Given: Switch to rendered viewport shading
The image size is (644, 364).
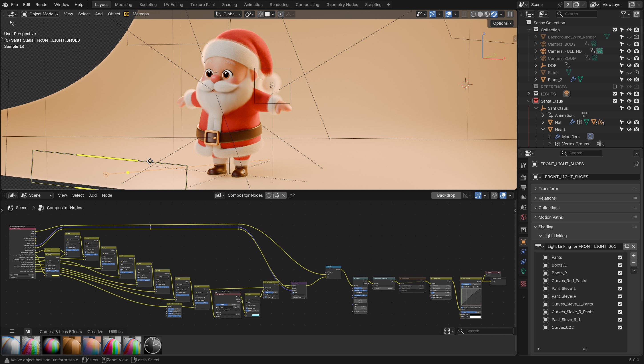Looking at the screenshot, I should pos(494,14).
